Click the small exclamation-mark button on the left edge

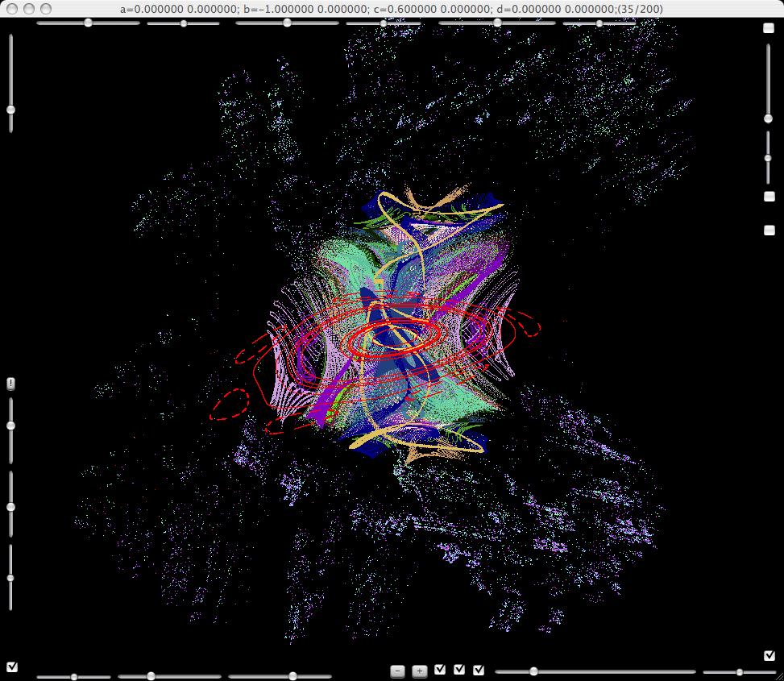(x=11, y=384)
